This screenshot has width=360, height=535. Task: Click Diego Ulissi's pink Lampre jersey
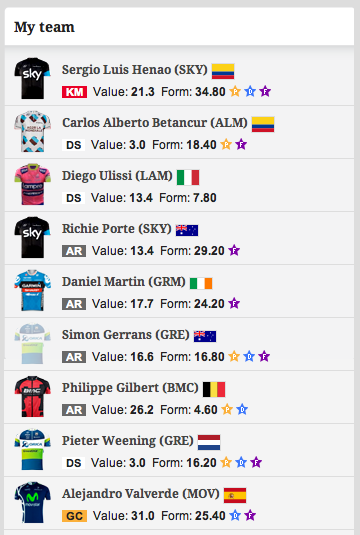[32, 184]
